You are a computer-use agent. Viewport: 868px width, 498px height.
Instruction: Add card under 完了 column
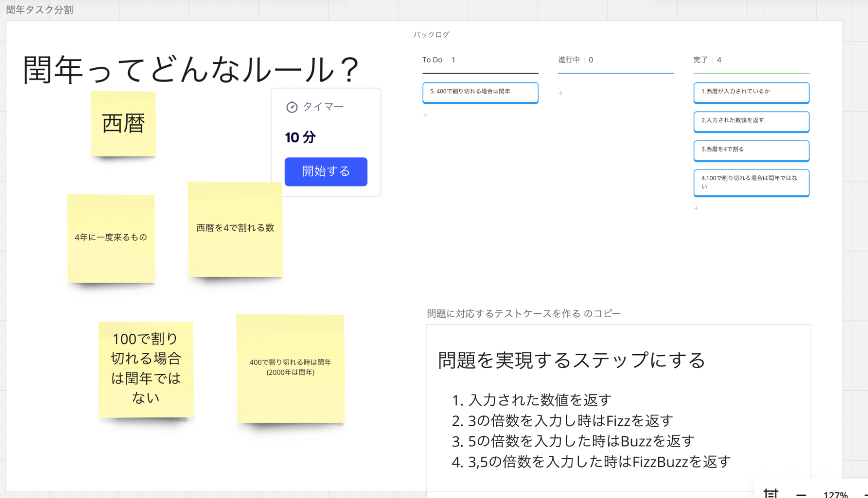tap(696, 209)
